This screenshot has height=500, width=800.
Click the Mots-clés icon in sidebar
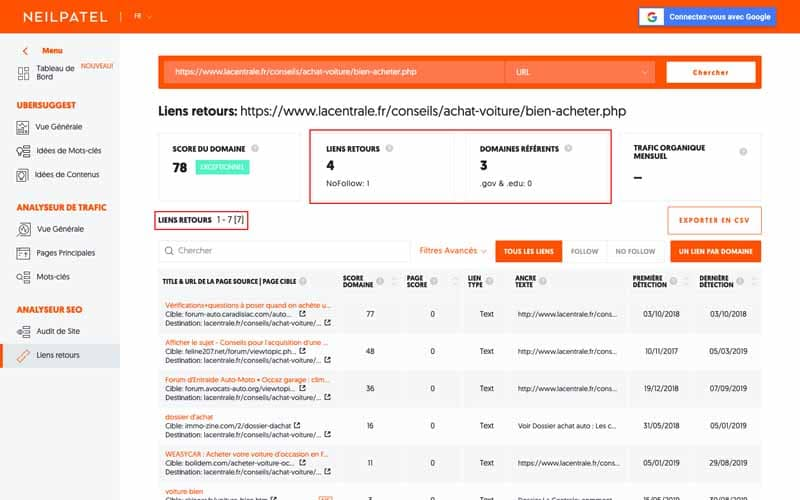click(23, 277)
